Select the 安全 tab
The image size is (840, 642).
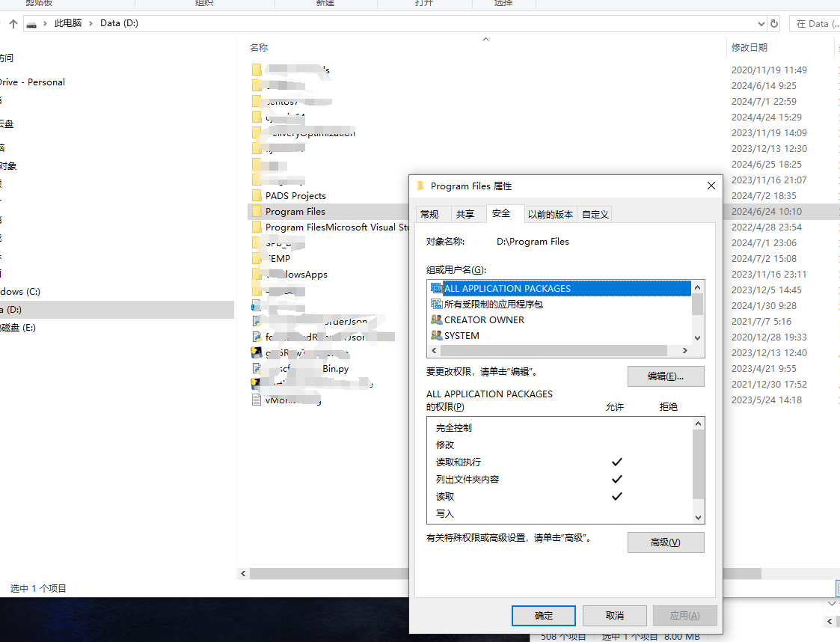501,213
